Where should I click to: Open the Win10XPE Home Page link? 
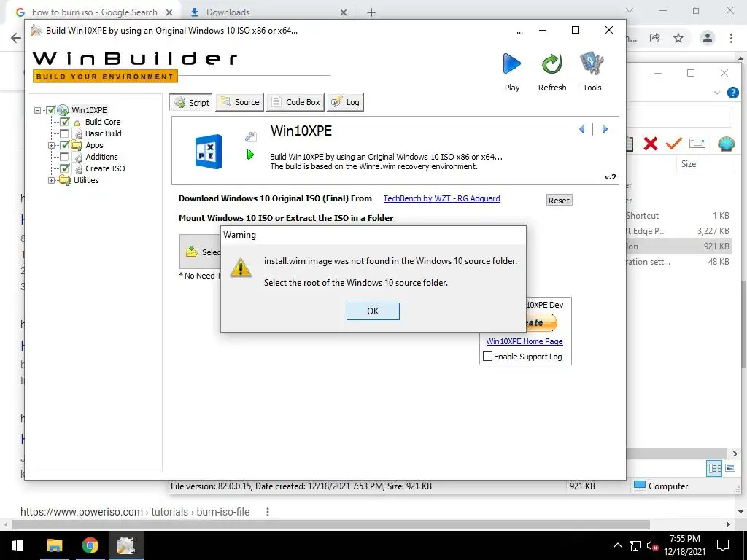click(524, 341)
